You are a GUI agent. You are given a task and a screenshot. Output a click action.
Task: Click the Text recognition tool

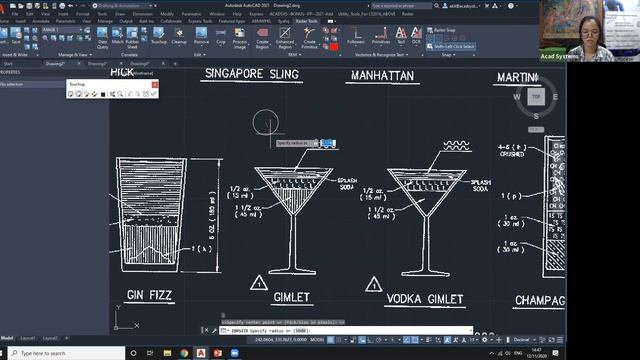tap(401, 36)
